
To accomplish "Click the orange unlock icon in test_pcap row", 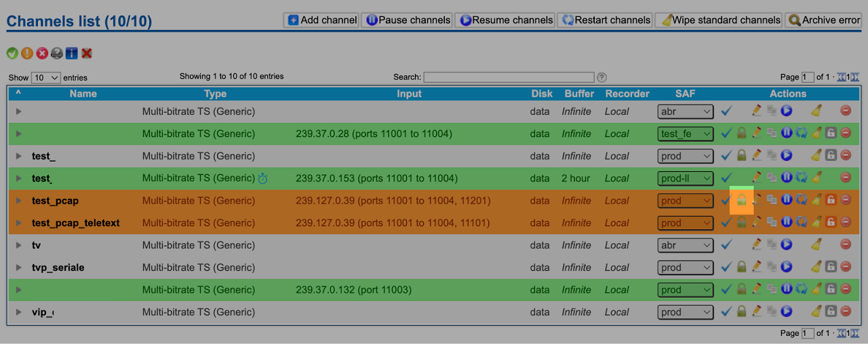I will click(831, 200).
